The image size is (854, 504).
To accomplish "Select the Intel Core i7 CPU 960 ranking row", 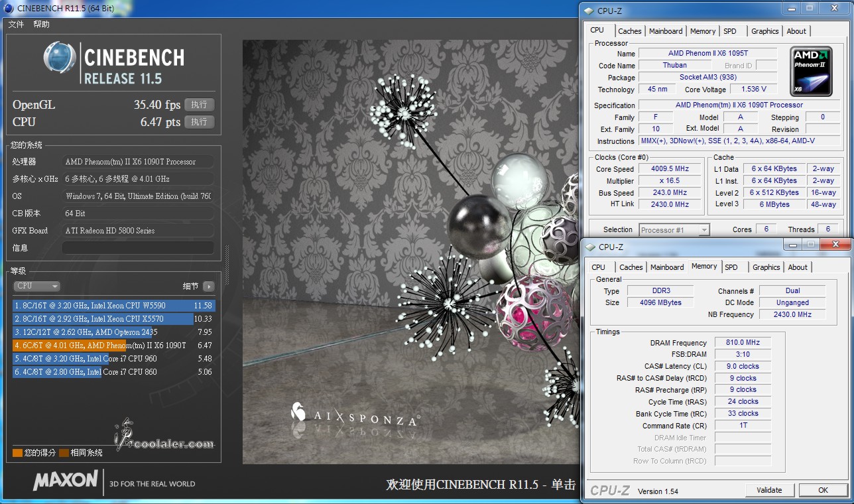I will [113, 359].
